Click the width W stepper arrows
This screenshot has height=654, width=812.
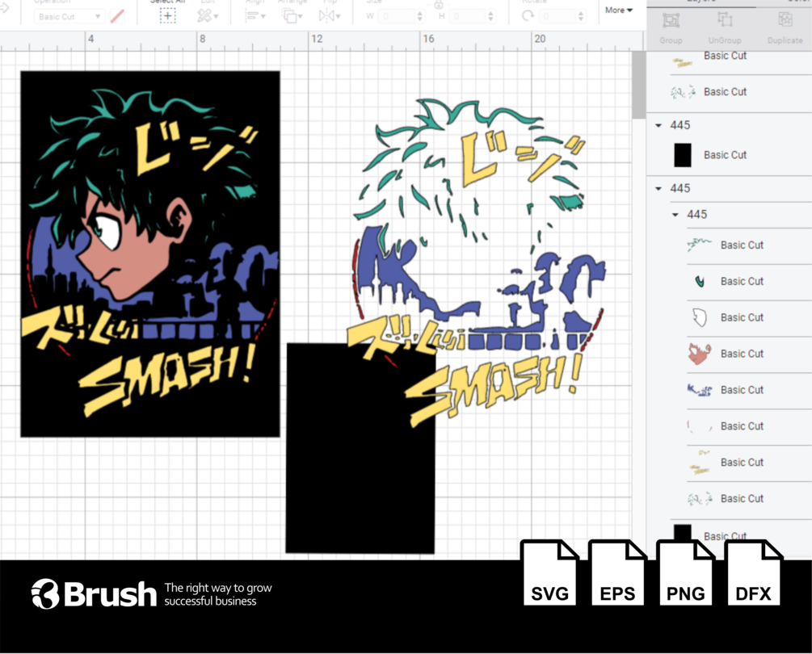tap(420, 17)
